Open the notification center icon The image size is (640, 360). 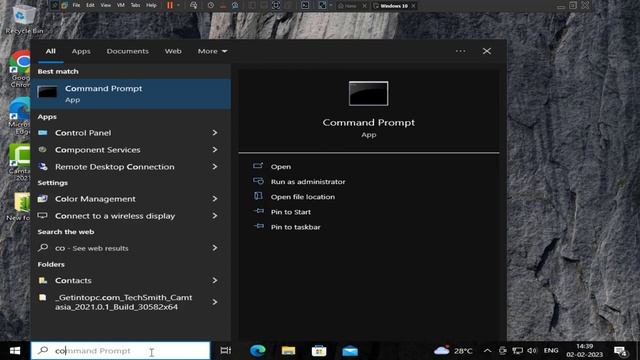click(621, 351)
